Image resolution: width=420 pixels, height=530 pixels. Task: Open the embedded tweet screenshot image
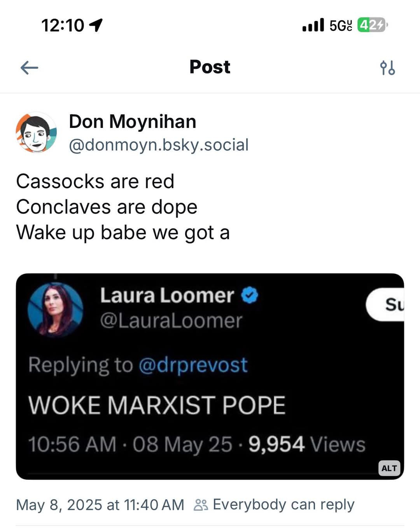[210, 376]
